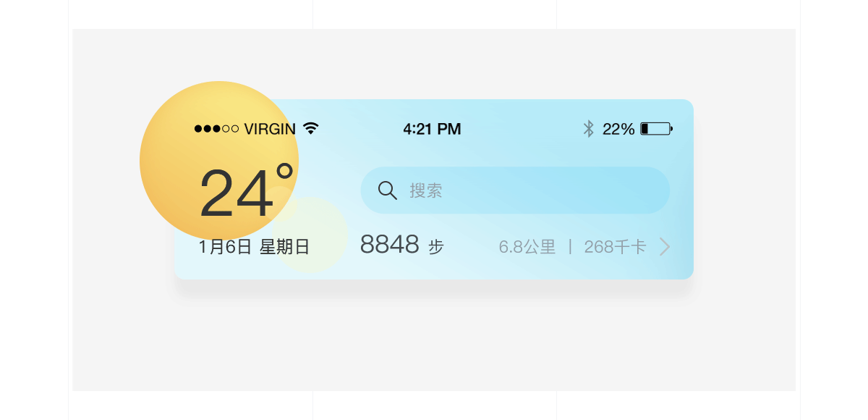This screenshot has height=420, width=868.
Task: Click the 22% battery percentage text
Action: pos(618,129)
